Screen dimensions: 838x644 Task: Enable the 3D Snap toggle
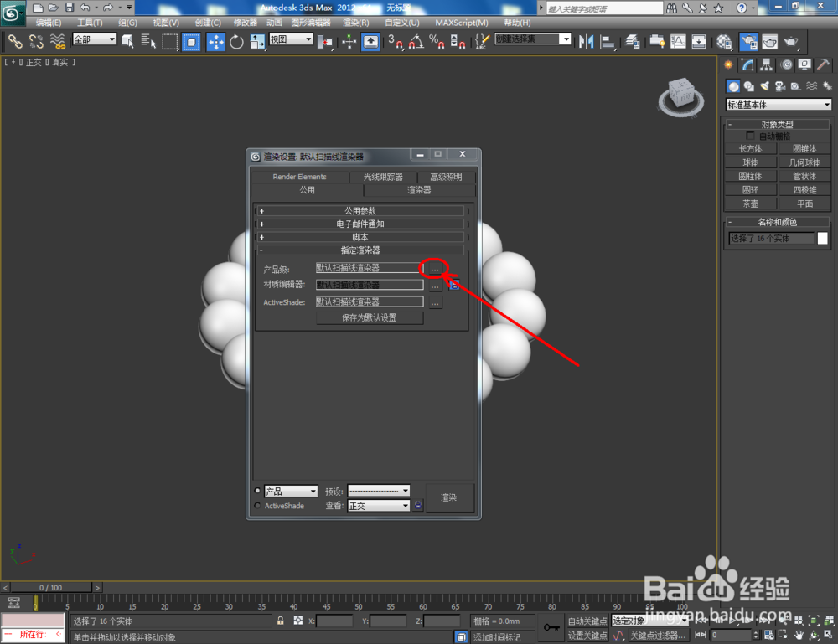click(396, 42)
